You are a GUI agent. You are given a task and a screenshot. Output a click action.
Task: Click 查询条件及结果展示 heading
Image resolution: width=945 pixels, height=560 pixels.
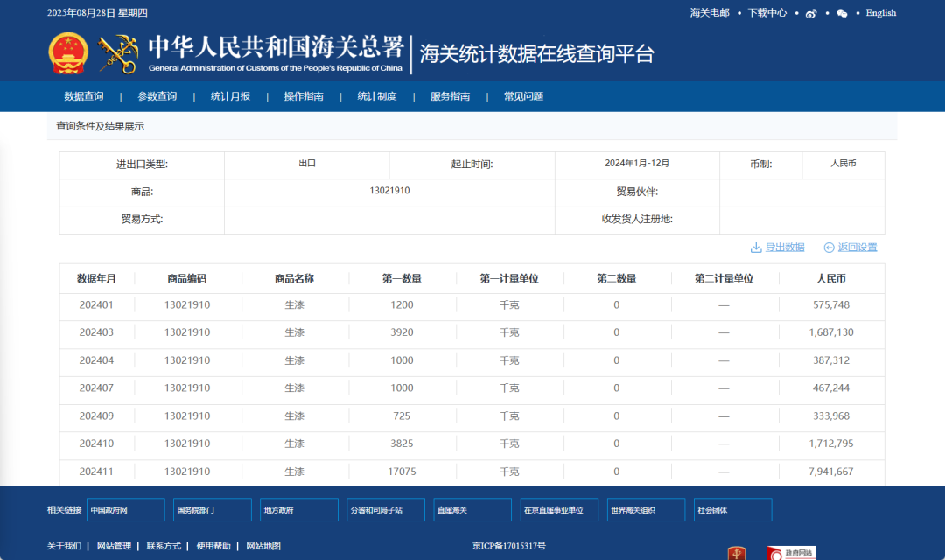click(x=100, y=127)
